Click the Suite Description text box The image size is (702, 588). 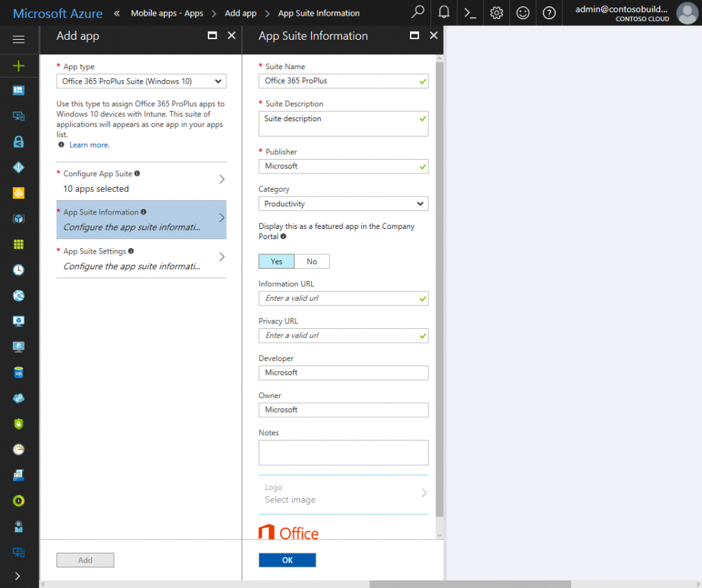pos(343,123)
